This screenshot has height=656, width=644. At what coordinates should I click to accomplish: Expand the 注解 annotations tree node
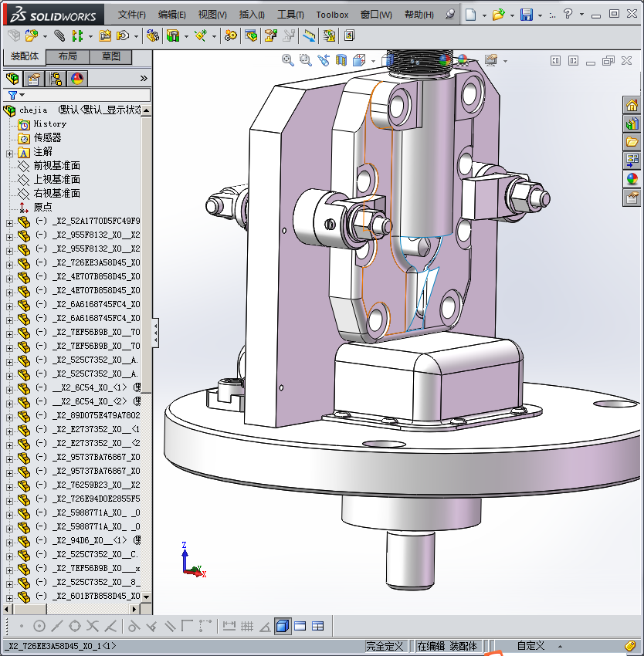pyautogui.click(x=9, y=152)
